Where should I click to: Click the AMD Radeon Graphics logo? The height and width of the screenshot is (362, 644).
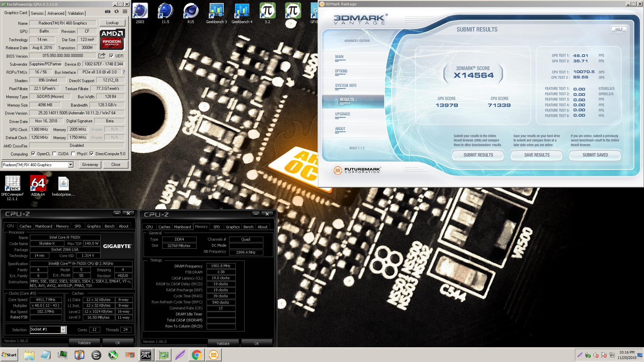pyautogui.click(x=112, y=39)
